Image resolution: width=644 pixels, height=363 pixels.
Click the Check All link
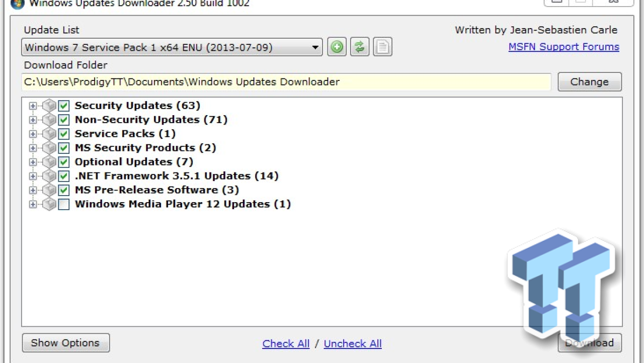tap(286, 343)
